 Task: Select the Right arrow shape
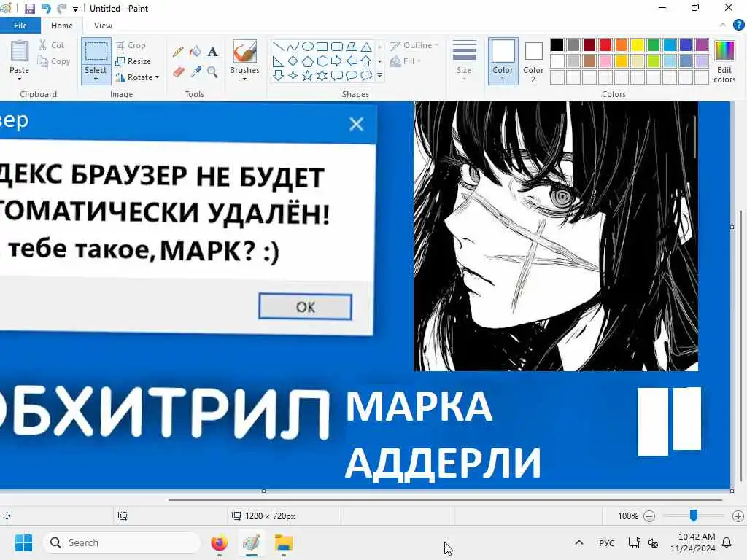[336, 61]
